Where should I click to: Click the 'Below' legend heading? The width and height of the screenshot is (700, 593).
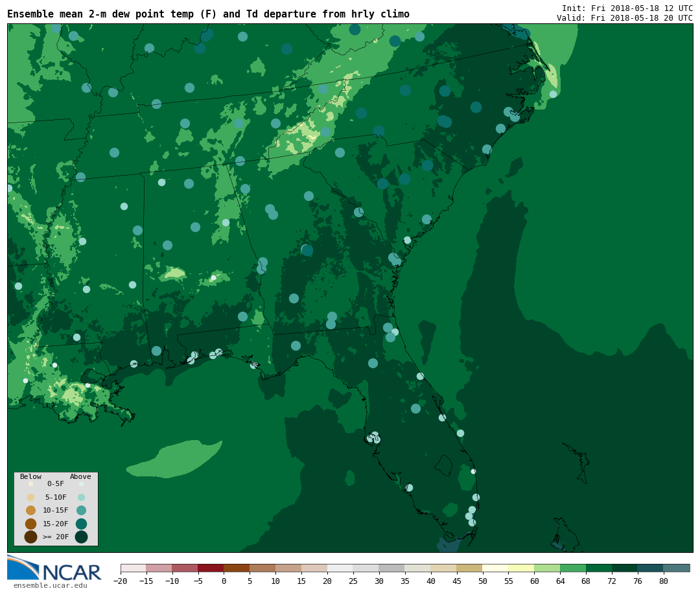tap(31, 476)
